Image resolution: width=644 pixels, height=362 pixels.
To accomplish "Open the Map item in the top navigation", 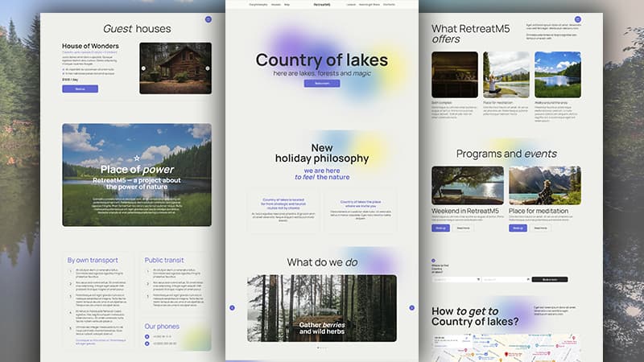I will (288, 5).
